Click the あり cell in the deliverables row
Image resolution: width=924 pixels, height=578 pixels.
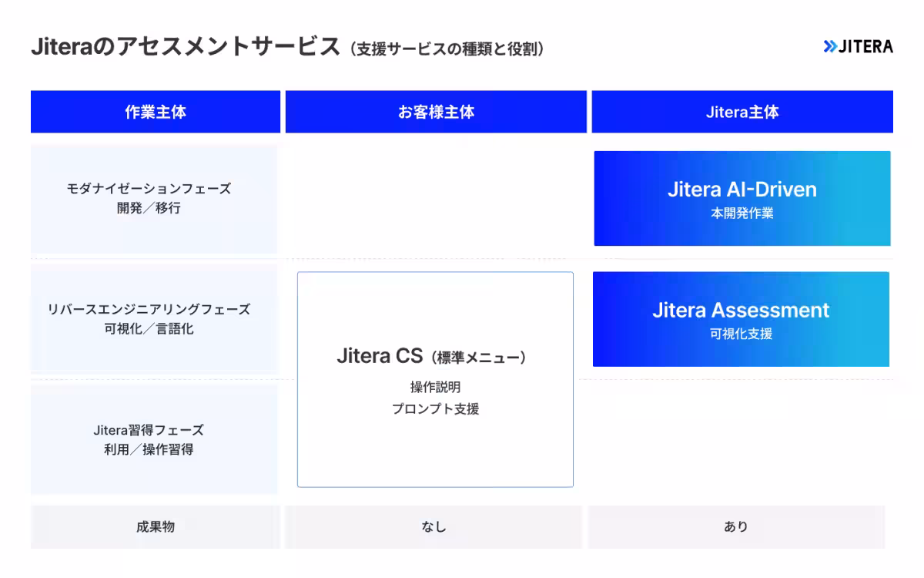pyautogui.click(x=735, y=527)
